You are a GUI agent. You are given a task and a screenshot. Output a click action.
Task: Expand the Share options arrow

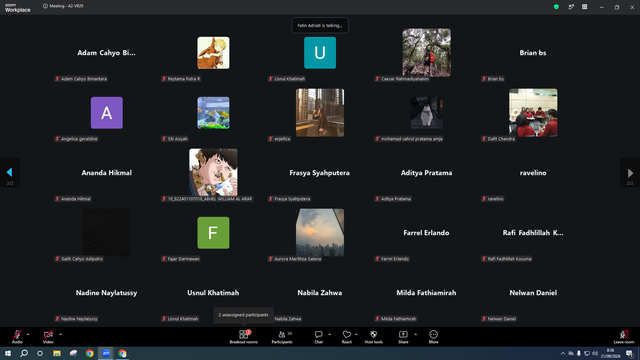pyautogui.click(x=416, y=334)
